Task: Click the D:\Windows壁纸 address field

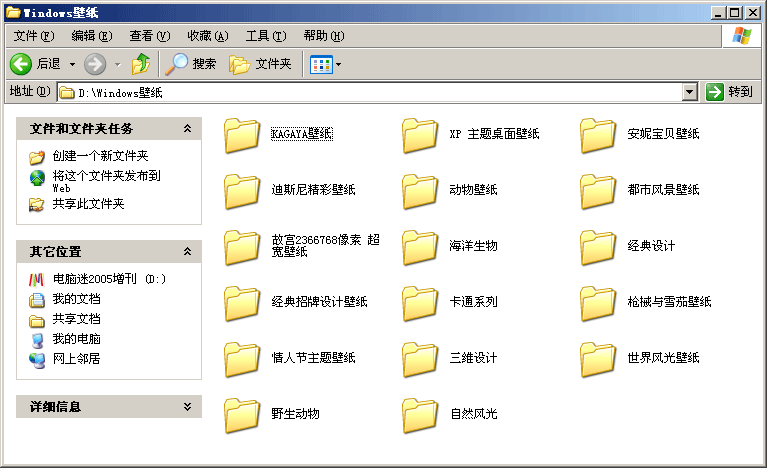Action: point(370,92)
